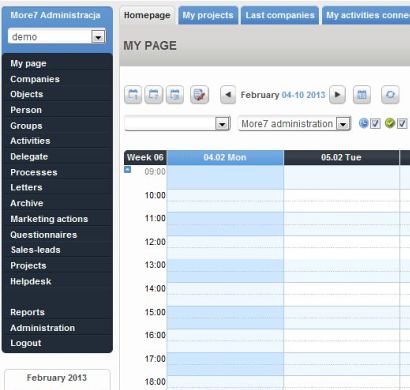Open Companies in sidebar menu
The image size is (410, 390).
pyautogui.click(x=57, y=79)
